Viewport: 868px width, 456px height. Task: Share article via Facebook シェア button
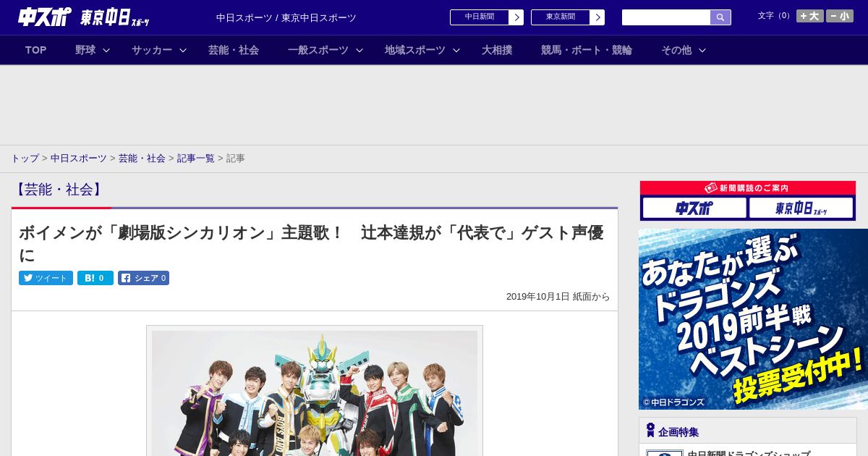click(x=143, y=278)
